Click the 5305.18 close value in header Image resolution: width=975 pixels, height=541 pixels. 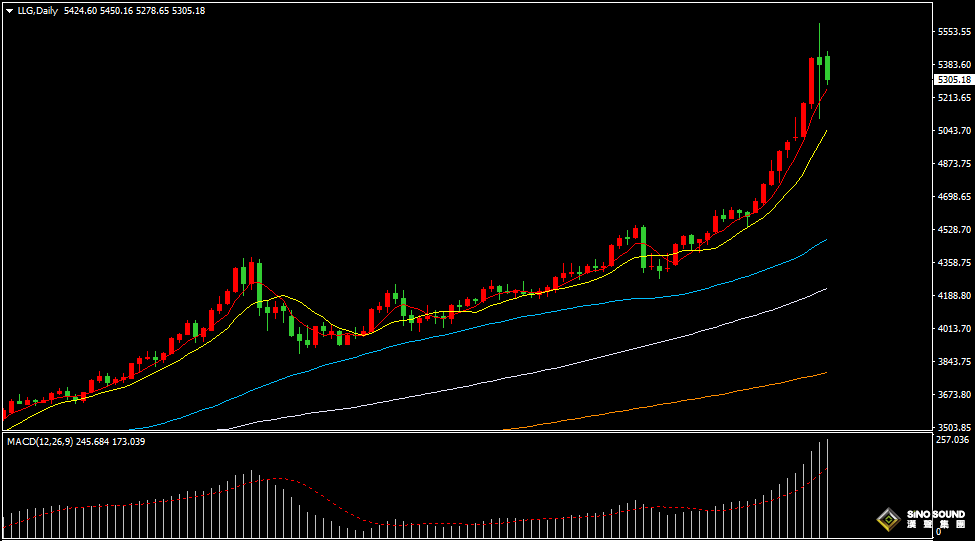click(188, 11)
